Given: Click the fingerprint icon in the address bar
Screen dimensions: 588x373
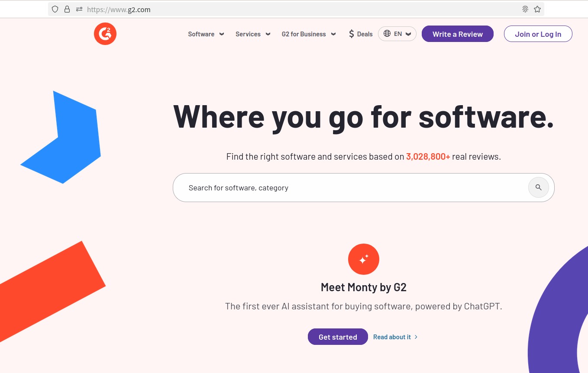Looking at the screenshot, I should tap(525, 9).
